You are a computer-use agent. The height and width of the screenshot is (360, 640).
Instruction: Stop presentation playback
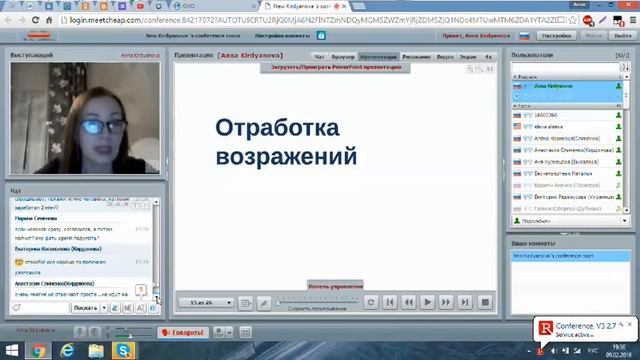(485, 302)
